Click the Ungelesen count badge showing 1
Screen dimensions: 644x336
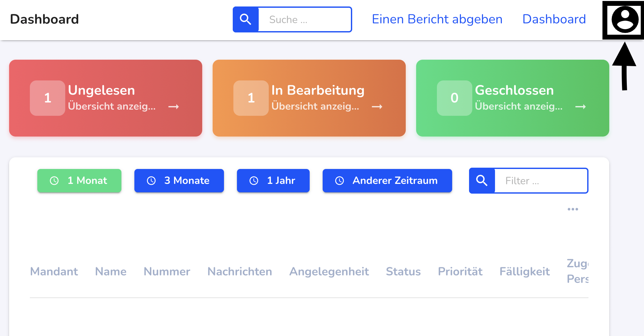48,98
